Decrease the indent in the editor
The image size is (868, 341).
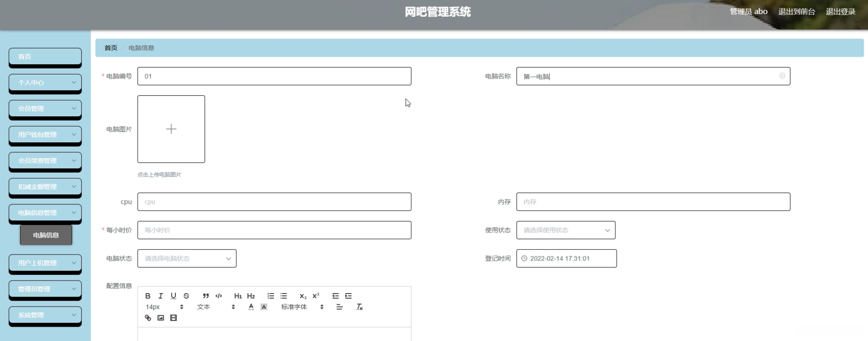pos(335,296)
